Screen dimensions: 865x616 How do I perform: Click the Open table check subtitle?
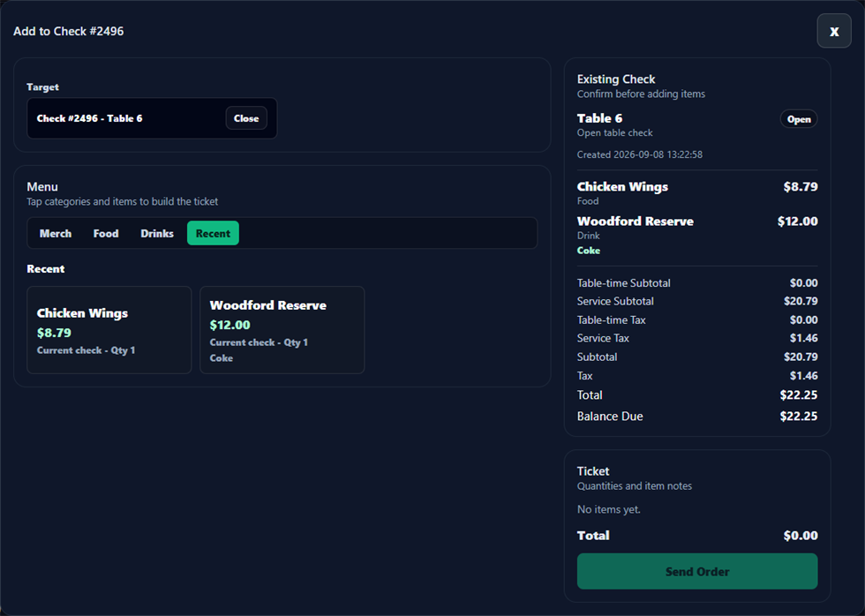(x=614, y=133)
